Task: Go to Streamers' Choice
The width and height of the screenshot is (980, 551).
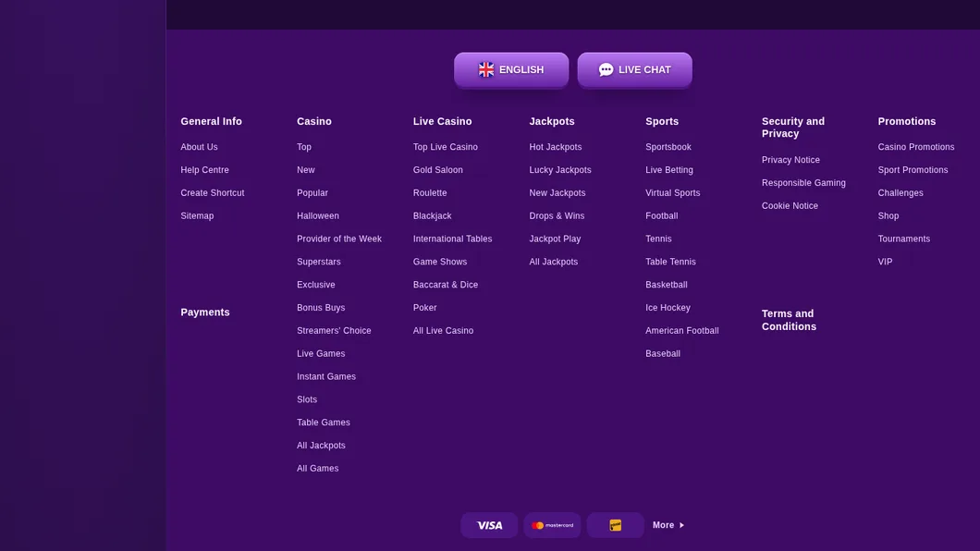Action: (x=334, y=330)
